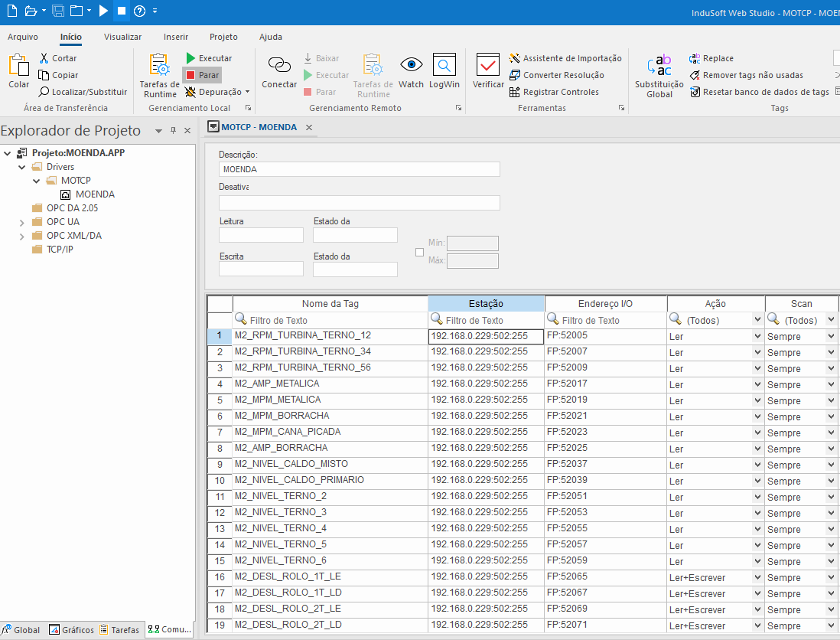Open the Help question mark icon
Image resolution: width=840 pixels, height=640 pixels.
[139, 11]
